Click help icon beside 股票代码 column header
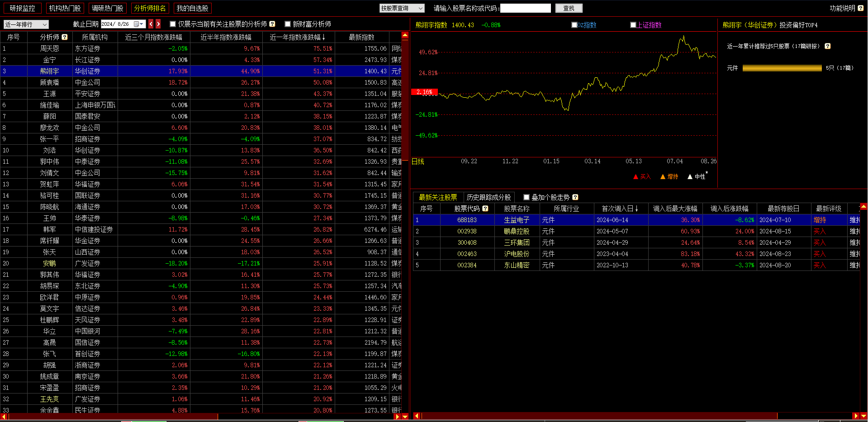 [485, 209]
